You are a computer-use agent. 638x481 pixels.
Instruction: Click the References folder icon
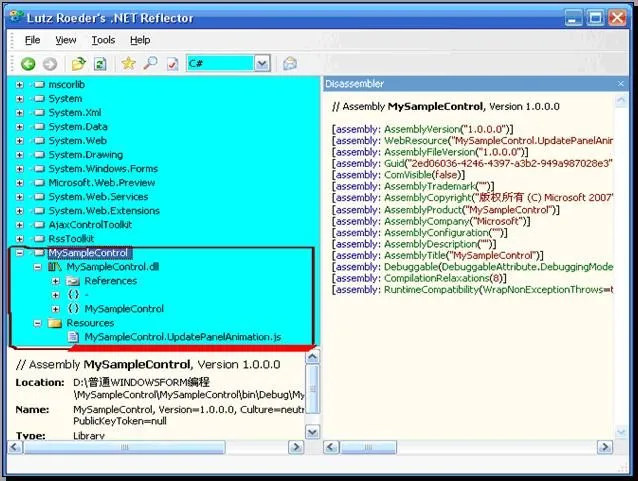(x=73, y=281)
